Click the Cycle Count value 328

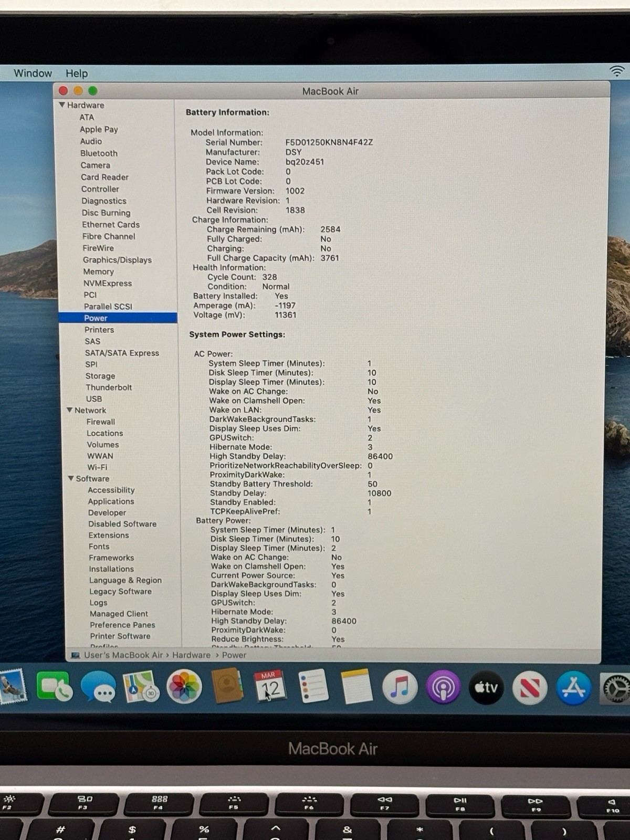269,277
